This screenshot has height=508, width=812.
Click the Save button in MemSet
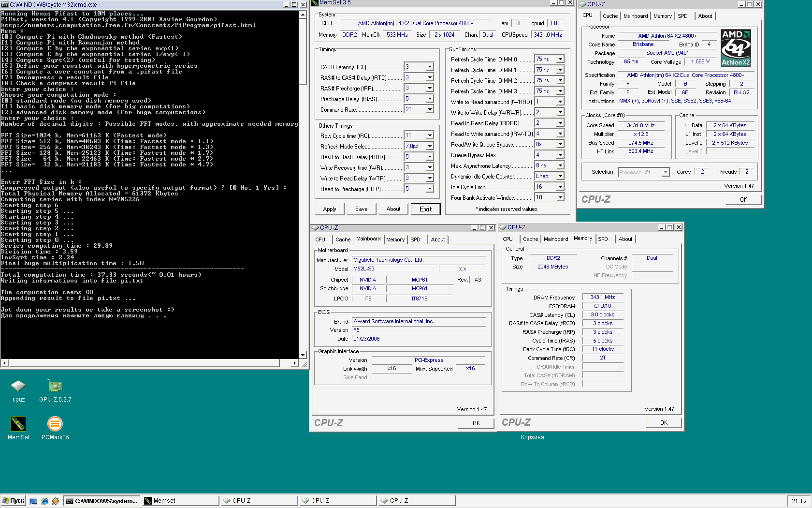(362, 209)
